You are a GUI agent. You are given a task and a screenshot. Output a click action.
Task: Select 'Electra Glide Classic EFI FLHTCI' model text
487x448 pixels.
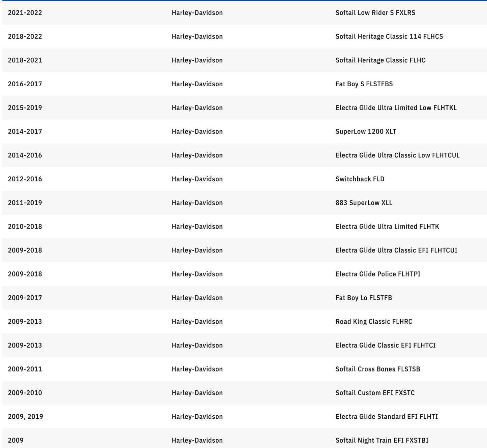tap(386, 346)
